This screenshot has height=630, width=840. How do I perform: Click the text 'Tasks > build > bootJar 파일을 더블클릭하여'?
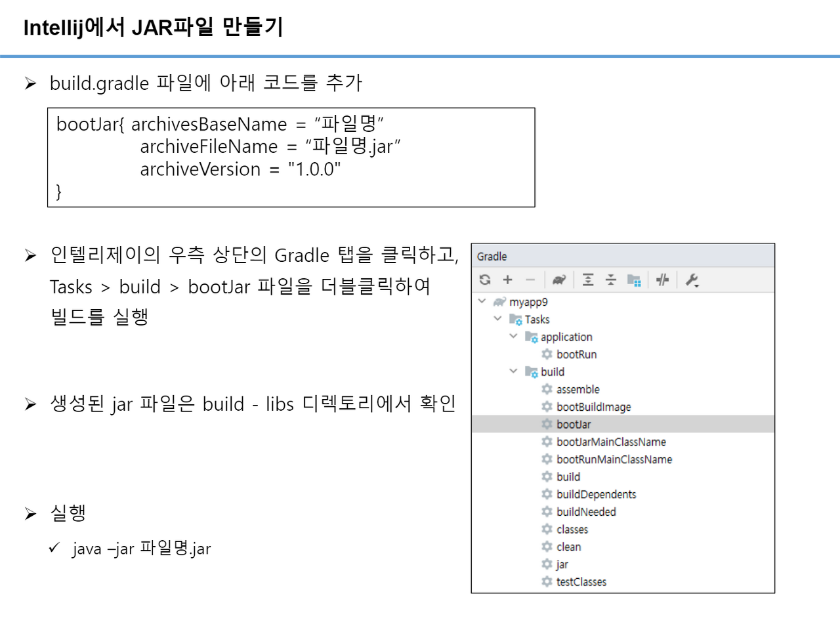[x=240, y=287]
